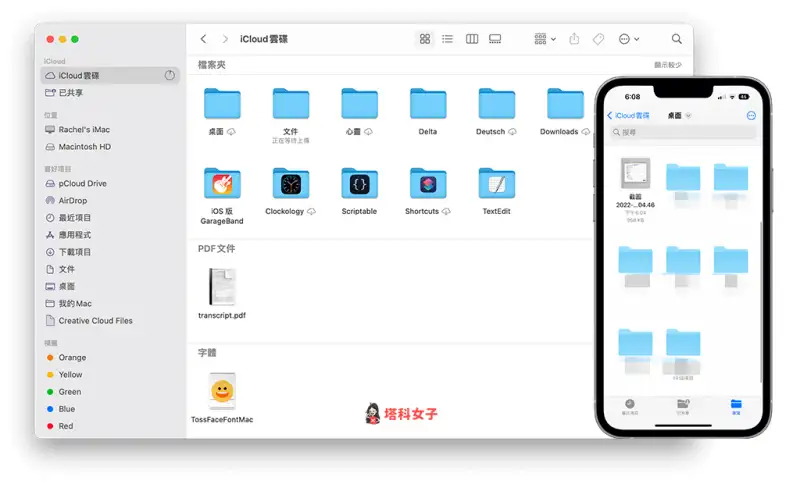Select the Shortcuts folder
Screen dimensions: 800x484
coord(428,184)
